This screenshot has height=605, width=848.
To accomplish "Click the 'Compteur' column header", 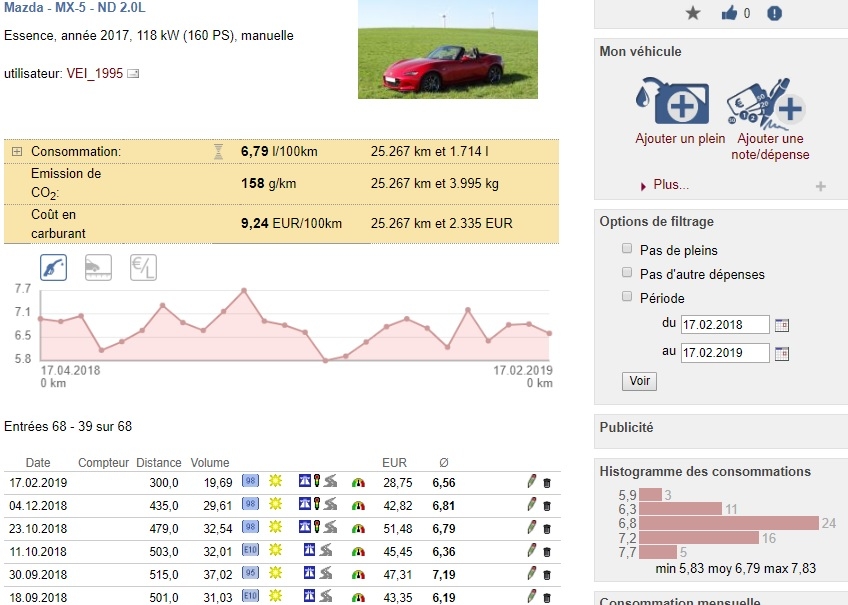I will click(103, 463).
